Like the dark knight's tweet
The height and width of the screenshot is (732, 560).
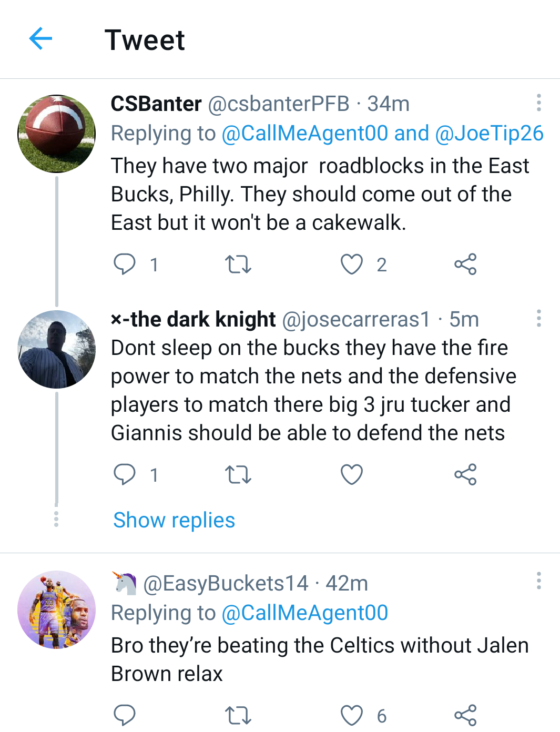352,474
